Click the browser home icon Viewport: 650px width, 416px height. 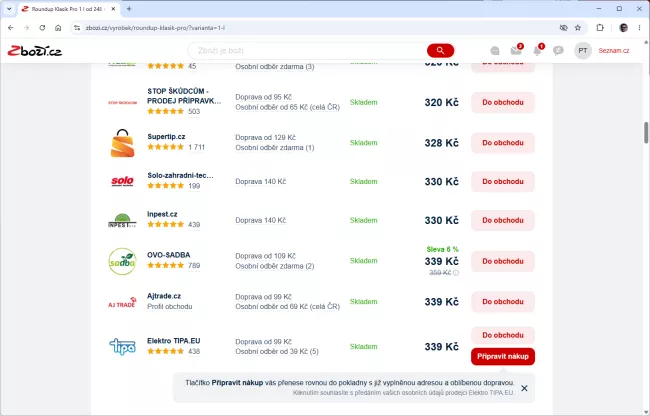(58, 28)
